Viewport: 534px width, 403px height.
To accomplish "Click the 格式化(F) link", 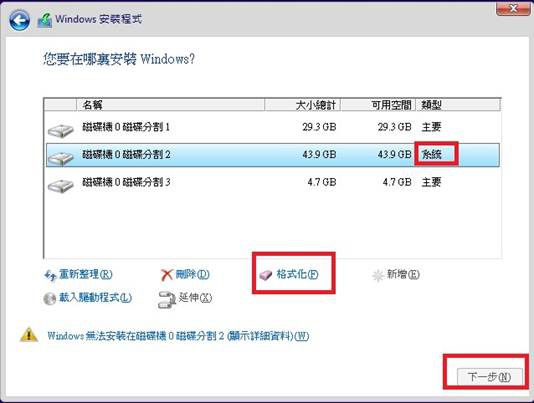I will 297,274.
